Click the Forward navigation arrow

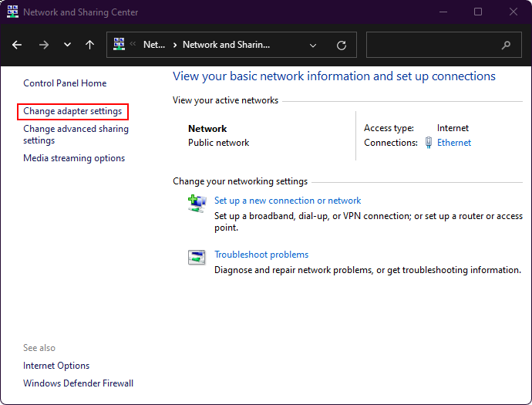43,45
